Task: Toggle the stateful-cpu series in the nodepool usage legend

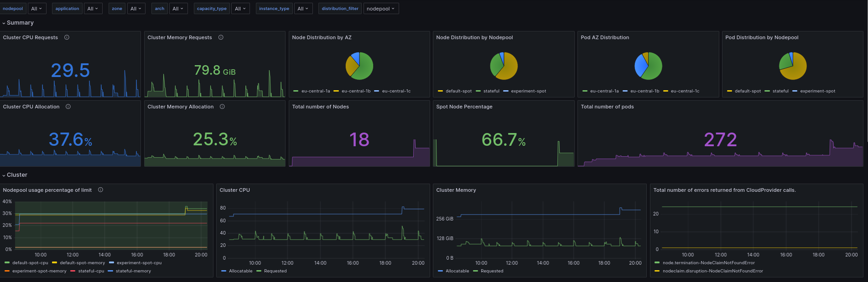Action: tap(91, 271)
